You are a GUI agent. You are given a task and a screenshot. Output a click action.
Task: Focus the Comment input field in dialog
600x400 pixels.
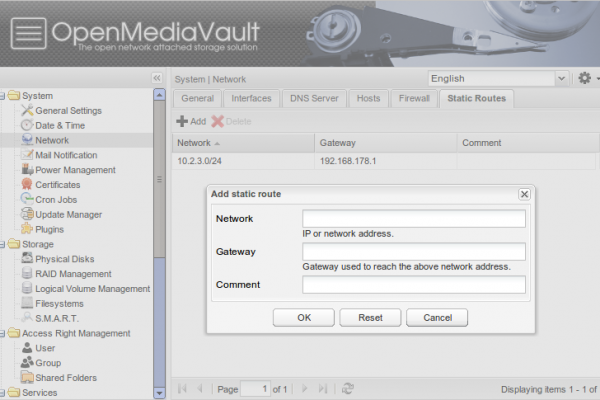tap(414, 285)
